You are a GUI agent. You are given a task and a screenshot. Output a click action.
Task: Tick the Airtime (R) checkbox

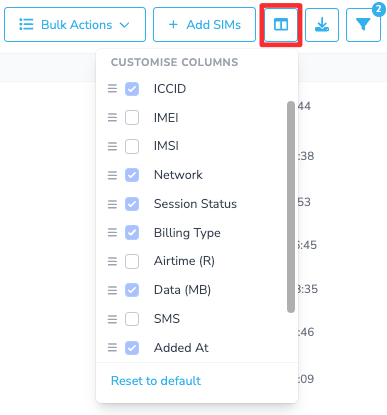pyautogui.click(x=132, y=261)
